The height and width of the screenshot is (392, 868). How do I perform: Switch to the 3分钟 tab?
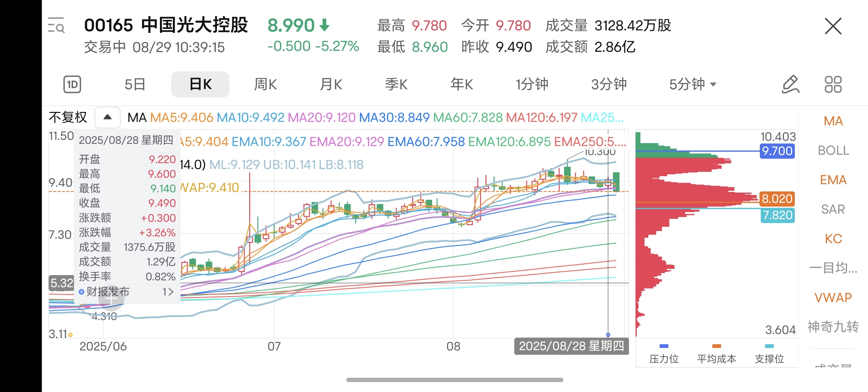[x=609, y=84]
